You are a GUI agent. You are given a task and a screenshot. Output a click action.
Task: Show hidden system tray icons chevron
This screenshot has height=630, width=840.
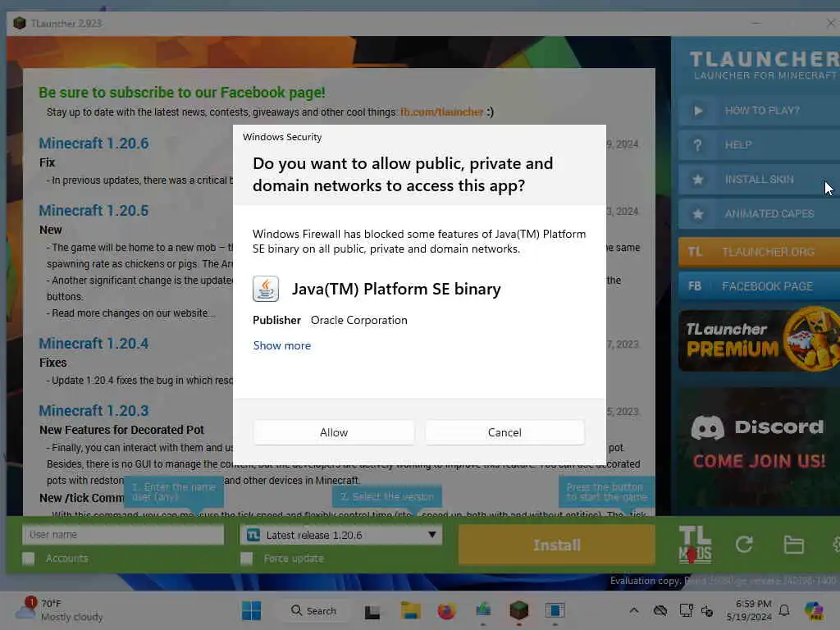click(x=634, y=610)
